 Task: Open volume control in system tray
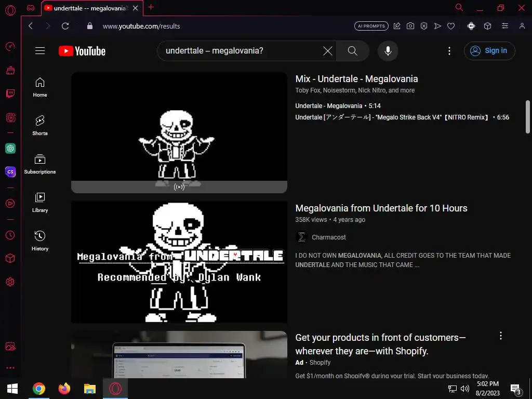[465, 389]
